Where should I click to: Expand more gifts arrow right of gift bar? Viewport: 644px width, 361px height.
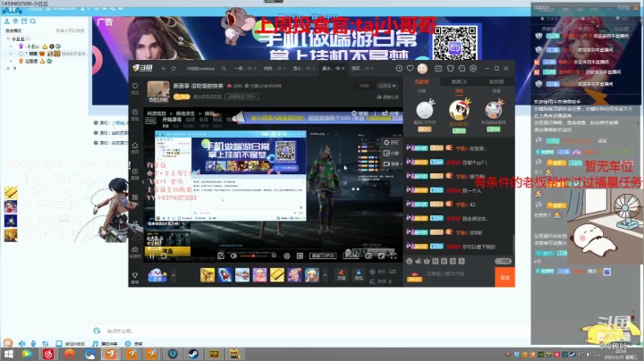pyautogui.click(x=325, y=275)
